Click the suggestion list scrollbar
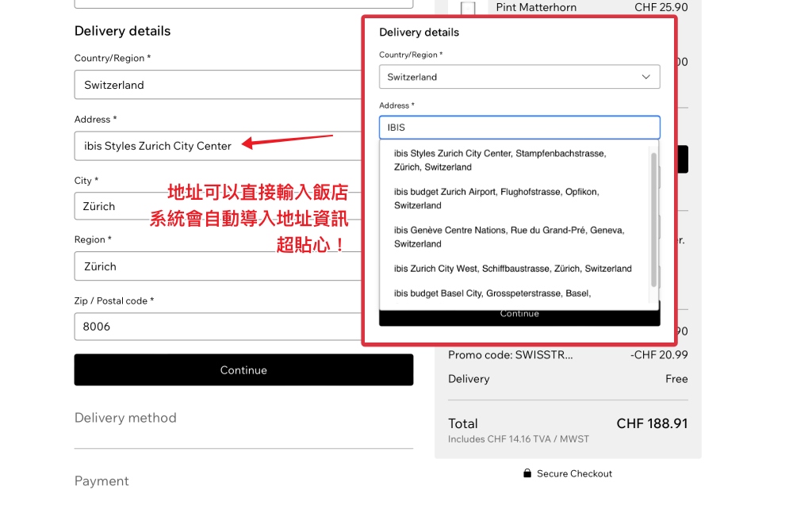The image size is (812, 509). click(x=653, y=219)
